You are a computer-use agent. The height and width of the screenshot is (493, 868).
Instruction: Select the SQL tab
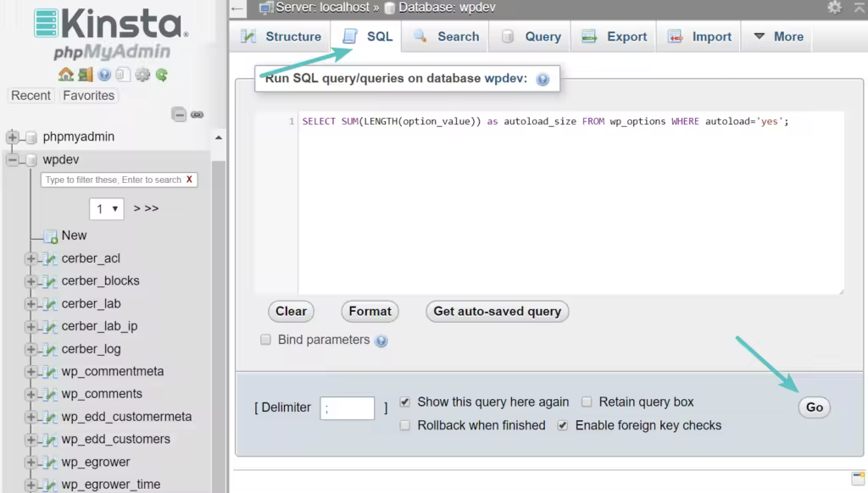tap(366, 36)
